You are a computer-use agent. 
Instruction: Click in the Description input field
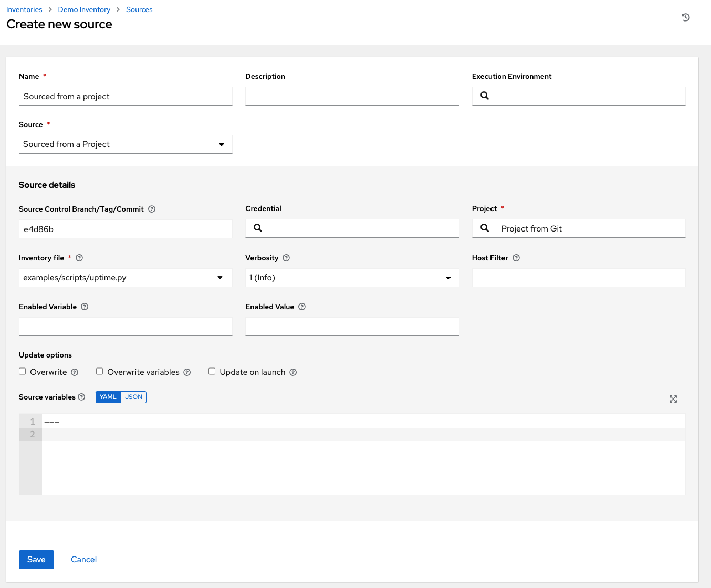352,96
